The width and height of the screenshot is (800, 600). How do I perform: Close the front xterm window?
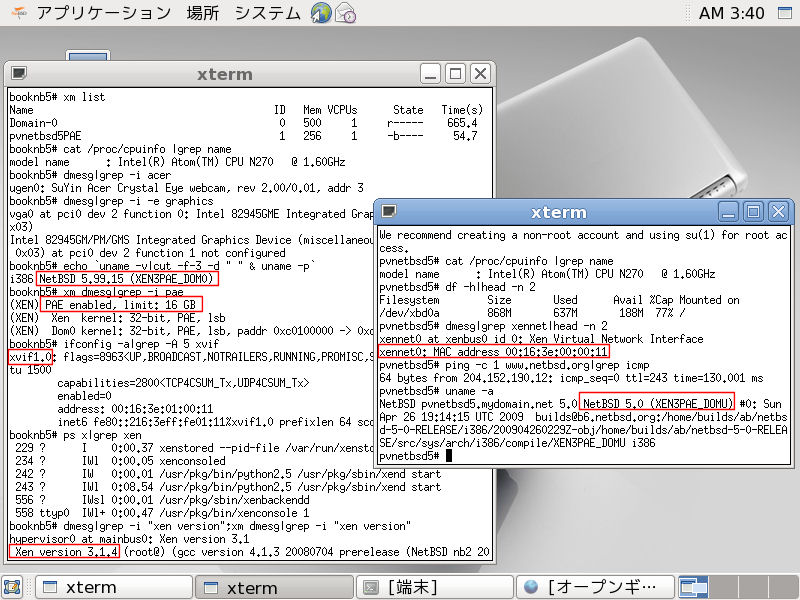tap(778, 212)
